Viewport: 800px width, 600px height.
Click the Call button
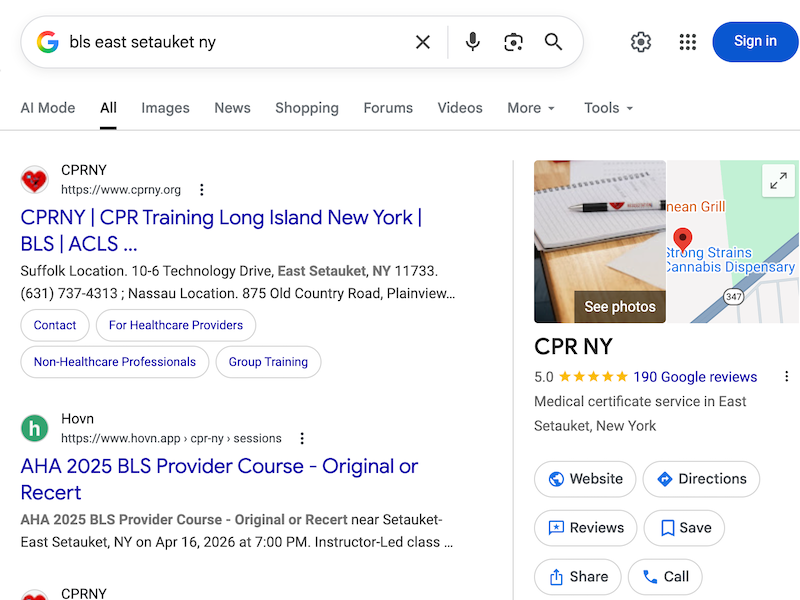tap(665, 577)
